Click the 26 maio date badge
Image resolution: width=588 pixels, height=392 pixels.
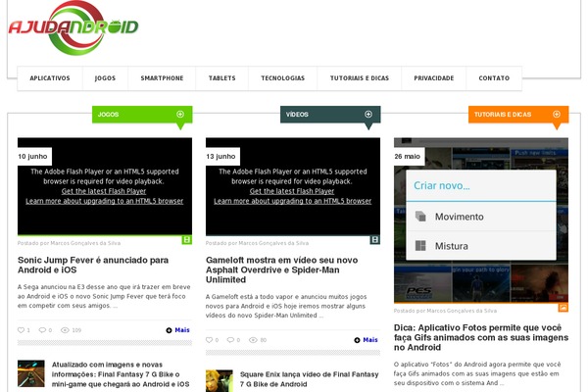point(409,157)
